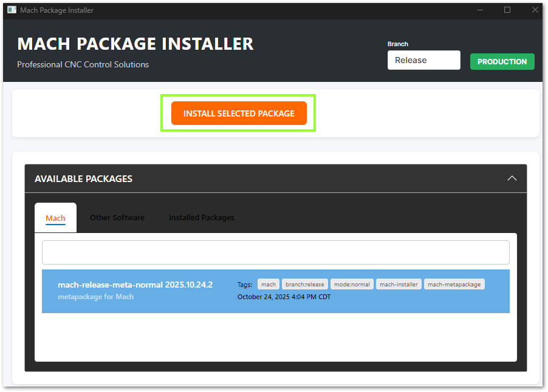Click the Available Packages header text
This screenshot has height=392, width=548.
(83, 179)
